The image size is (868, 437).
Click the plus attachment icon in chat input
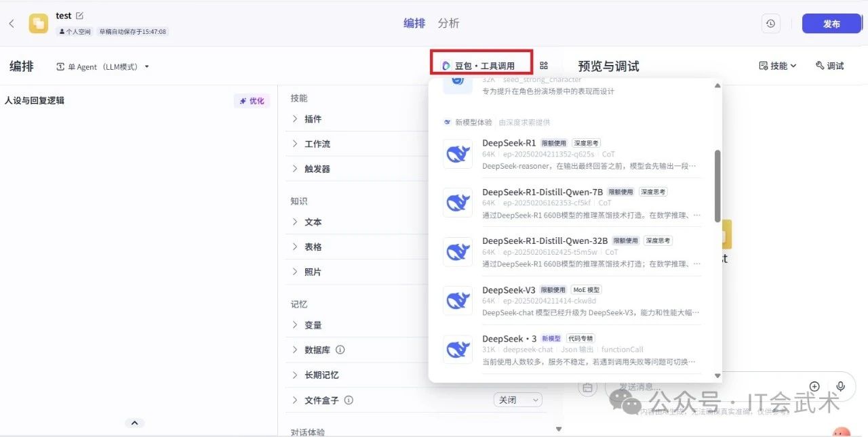[814, 386]
